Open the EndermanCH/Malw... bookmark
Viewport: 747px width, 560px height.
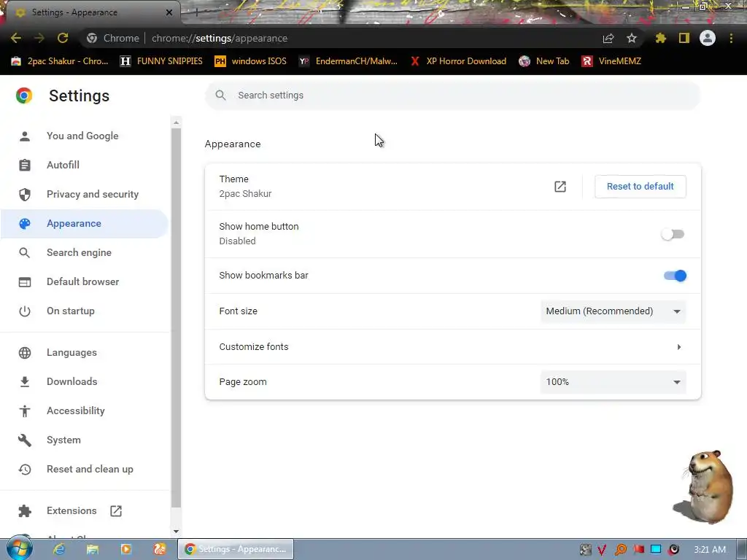348,61
